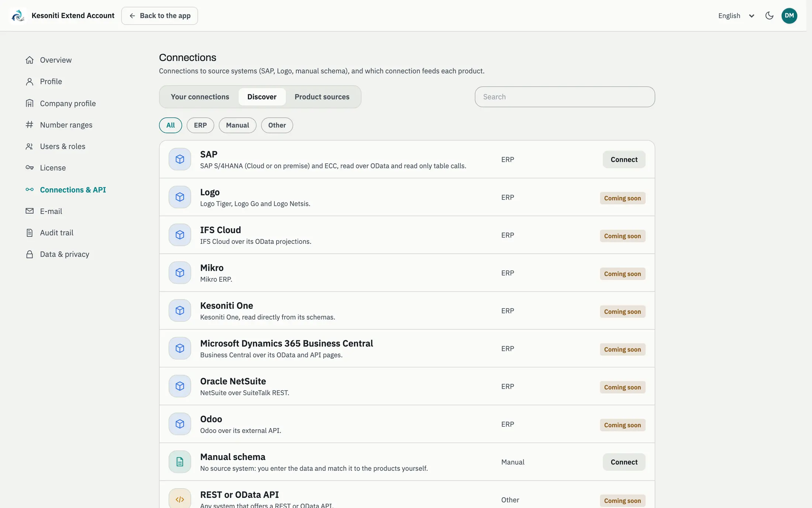Click the Logo connector cube icon
The image size is (812, 508).
coord(180,197)
